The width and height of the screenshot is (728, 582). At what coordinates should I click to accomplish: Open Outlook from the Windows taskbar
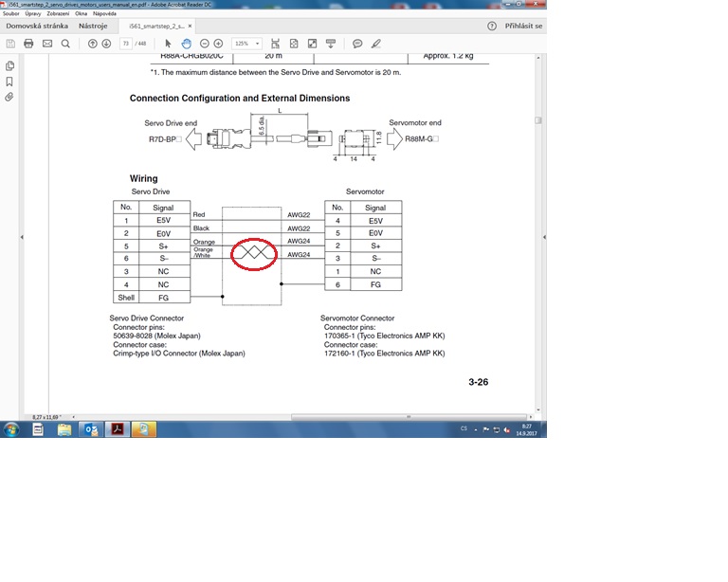click(91, 429)
